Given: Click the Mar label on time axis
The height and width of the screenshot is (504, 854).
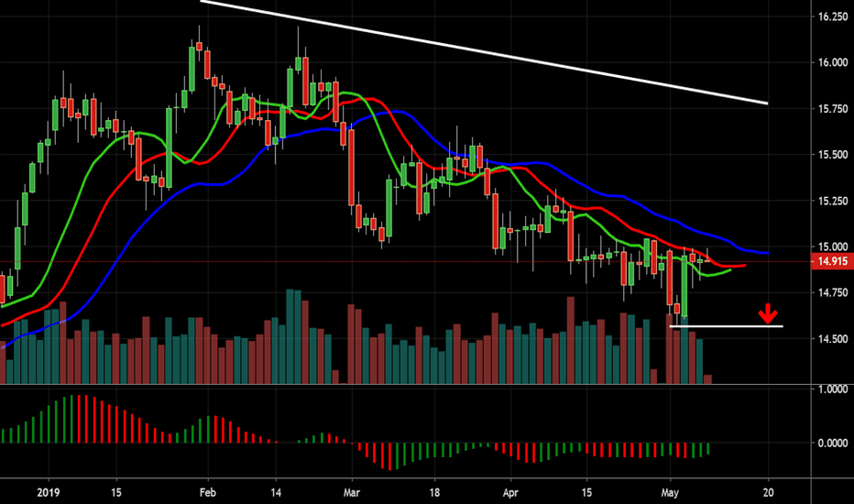Looking at the screenshot, I should (x=352, y=493).
